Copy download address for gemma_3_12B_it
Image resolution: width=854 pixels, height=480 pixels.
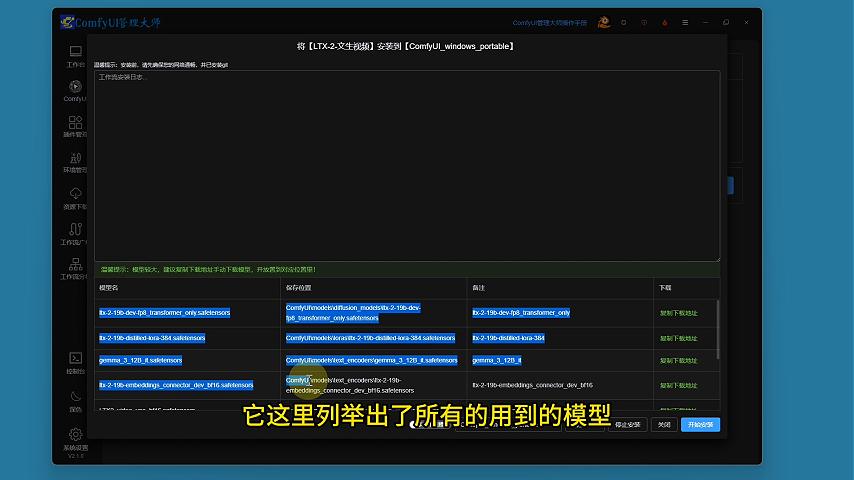679,361
